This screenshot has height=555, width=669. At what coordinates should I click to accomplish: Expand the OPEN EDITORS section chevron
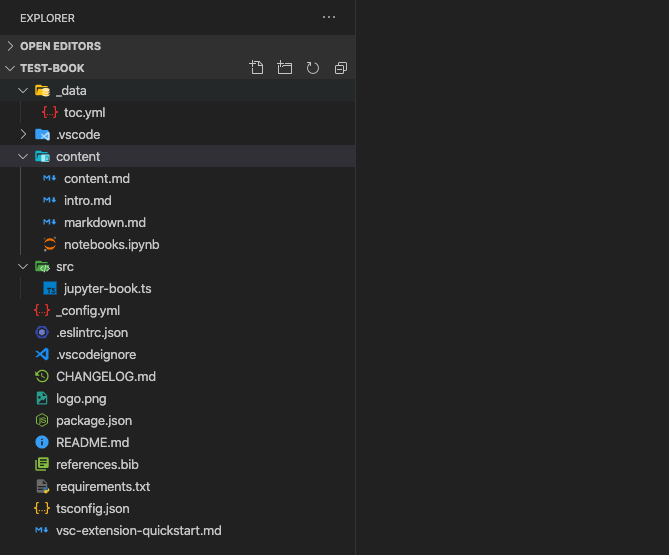(10, 46)
